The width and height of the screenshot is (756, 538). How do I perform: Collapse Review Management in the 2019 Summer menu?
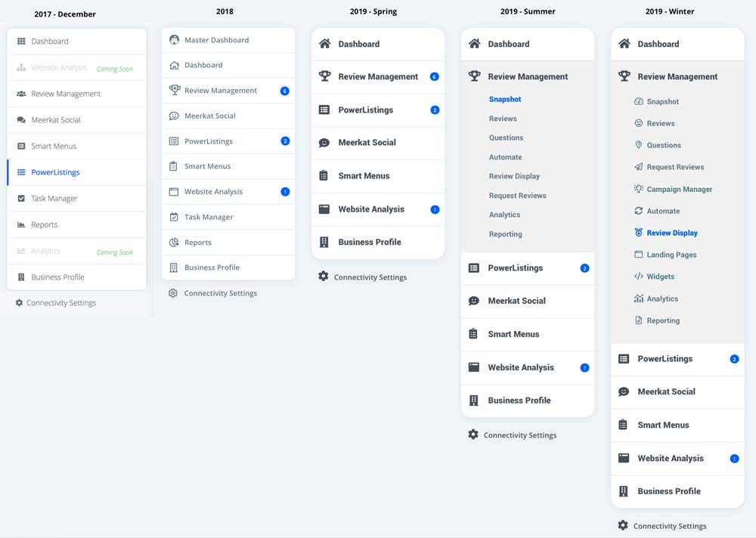coord(528,76)
